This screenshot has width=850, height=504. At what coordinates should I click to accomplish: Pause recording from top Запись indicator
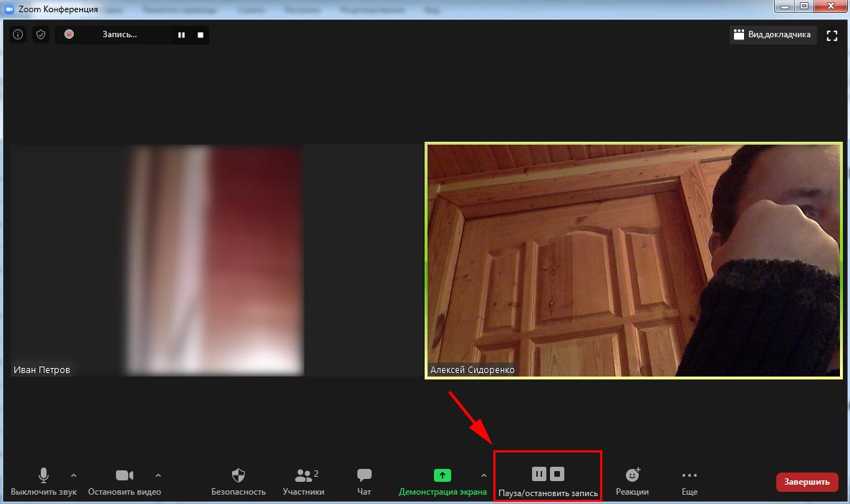pyautogui.click(x=182, y=34)
